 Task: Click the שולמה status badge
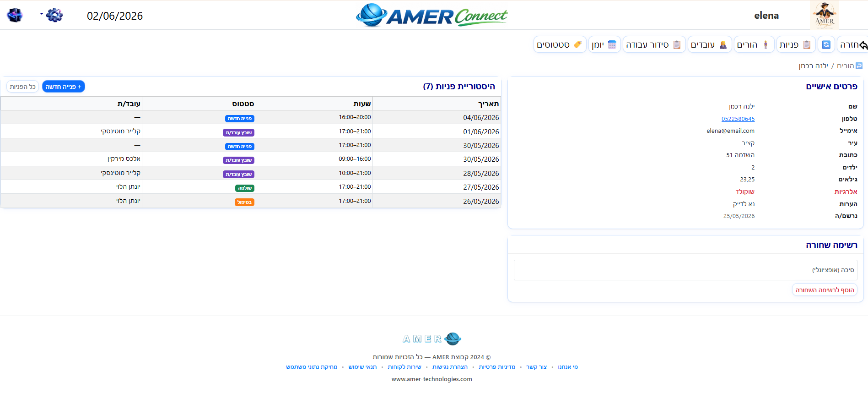tap(245, 188)
